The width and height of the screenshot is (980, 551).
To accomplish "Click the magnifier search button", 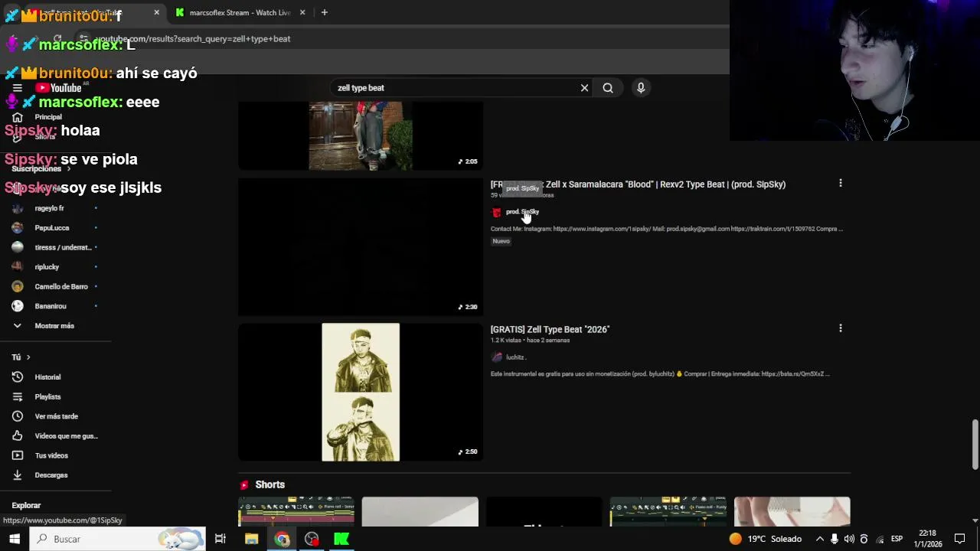I will [608, 88].
